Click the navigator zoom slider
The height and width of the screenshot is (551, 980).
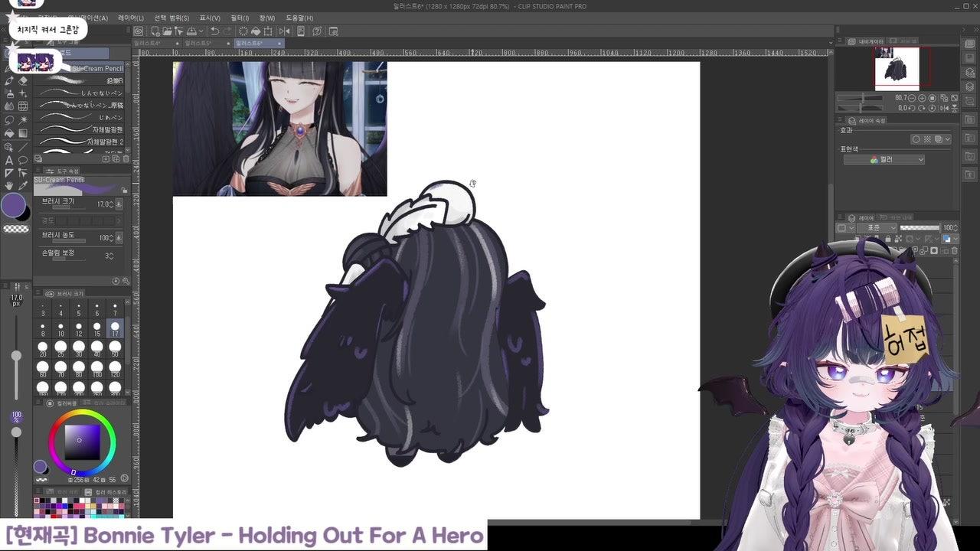point(860,98)
